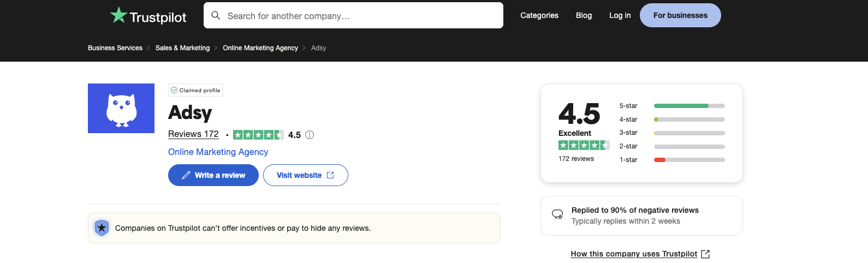Click the reply speech bubble icon

(557, 214)
